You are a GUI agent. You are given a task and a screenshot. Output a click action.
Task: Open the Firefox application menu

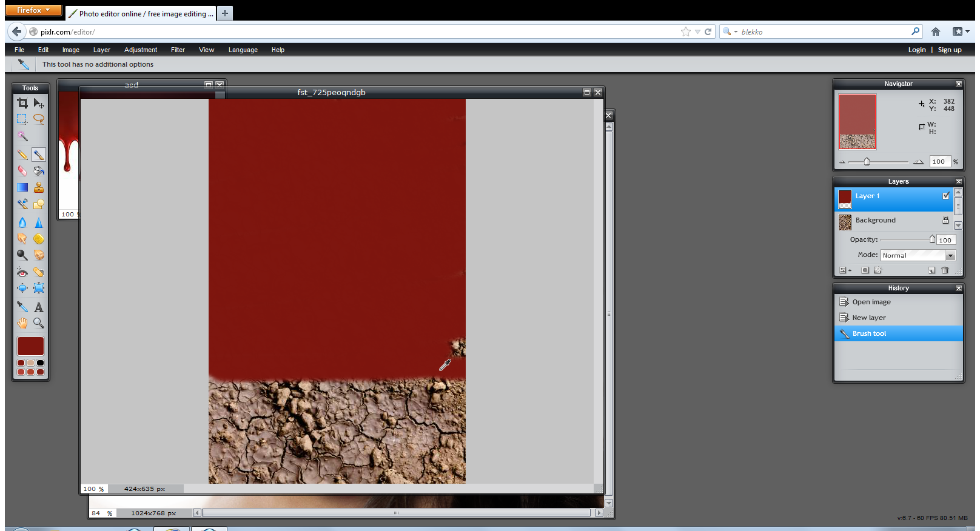33,10
